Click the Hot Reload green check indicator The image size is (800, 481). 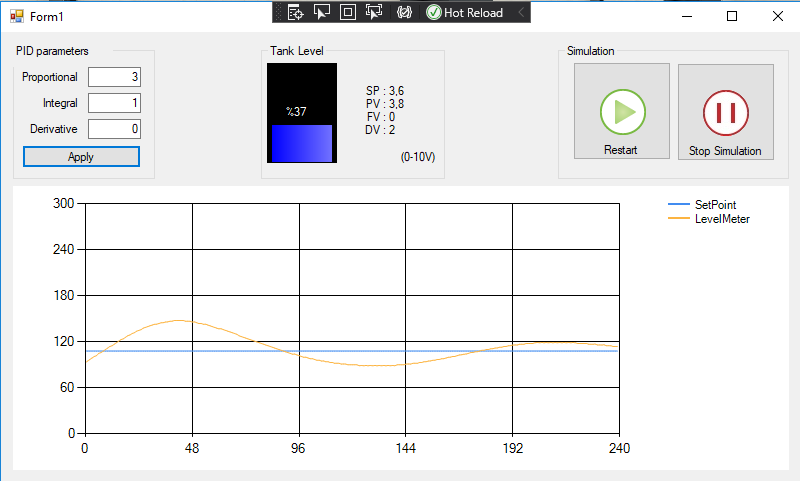(434, 12)
